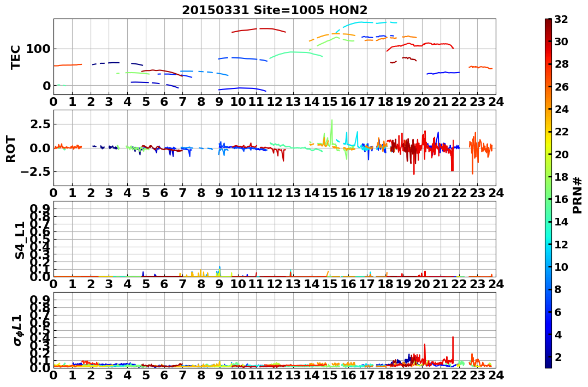Click green TEC curve near hour 13

click(x=296, y=52)
